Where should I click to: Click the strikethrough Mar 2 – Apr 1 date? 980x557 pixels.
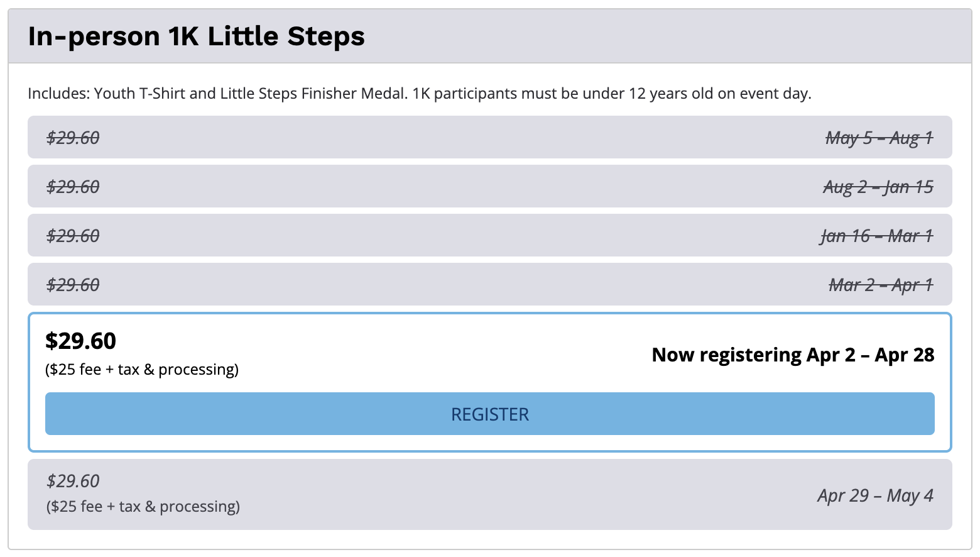(881, 285)
